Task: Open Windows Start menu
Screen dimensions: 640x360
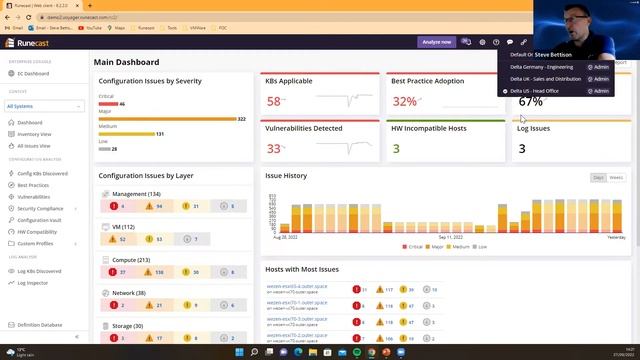Action: (x=240, y=352)
